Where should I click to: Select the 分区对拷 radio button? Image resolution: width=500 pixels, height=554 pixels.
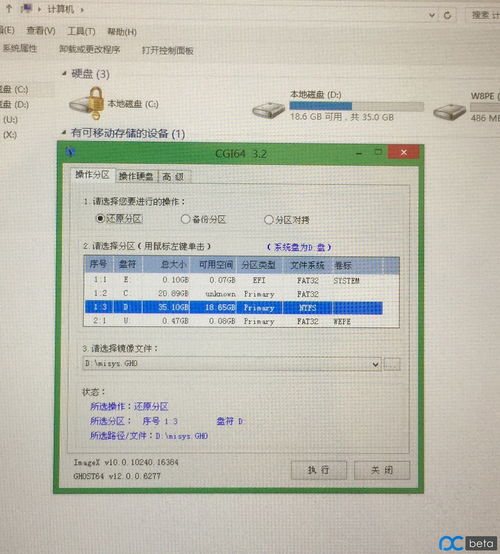[269, 220]
